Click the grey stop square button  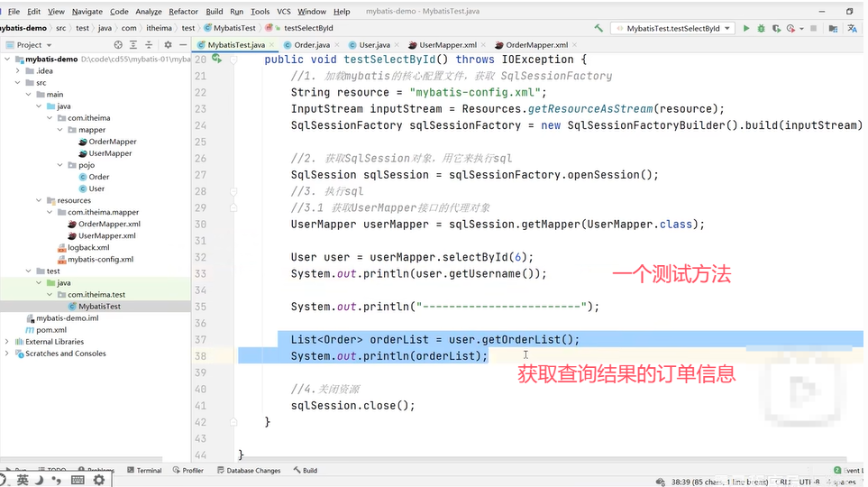(x=813, y=28)
